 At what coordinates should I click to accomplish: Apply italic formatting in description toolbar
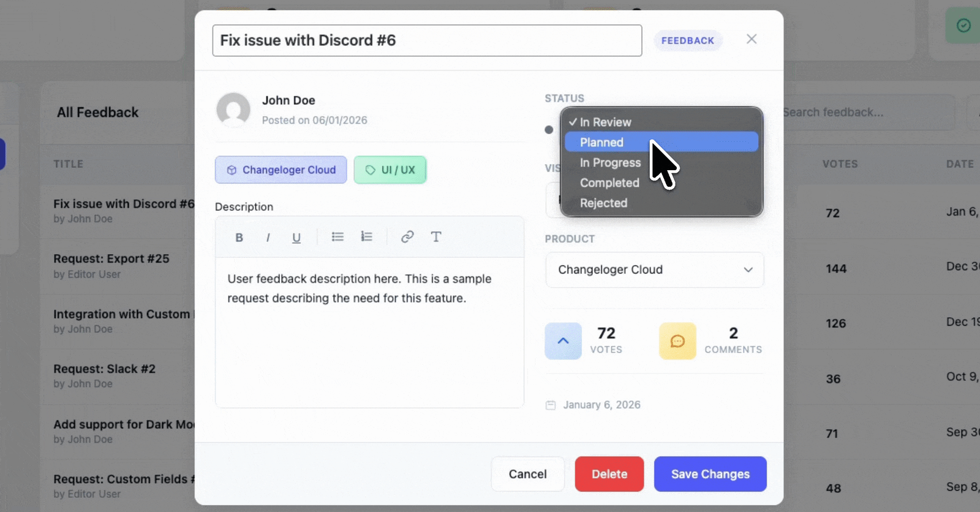(268, 238)
